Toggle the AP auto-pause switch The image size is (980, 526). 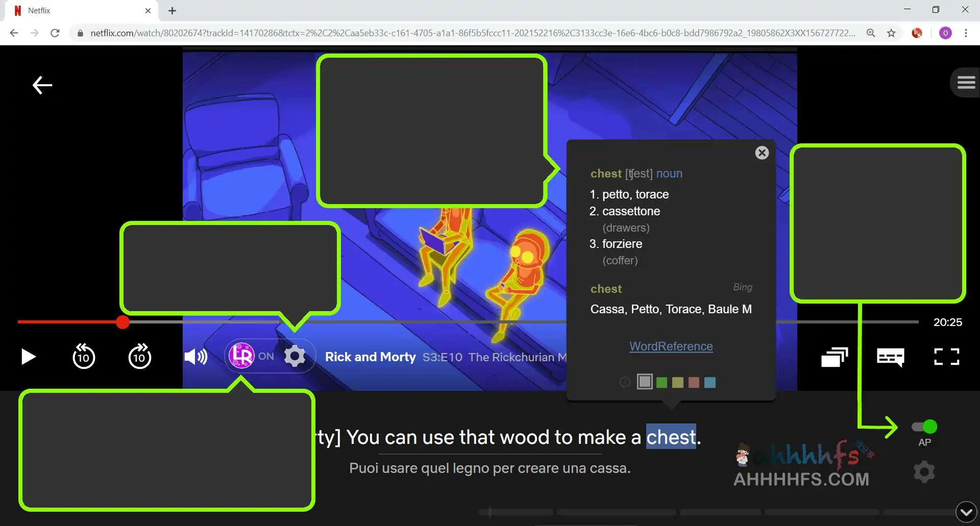coord(924,427)
